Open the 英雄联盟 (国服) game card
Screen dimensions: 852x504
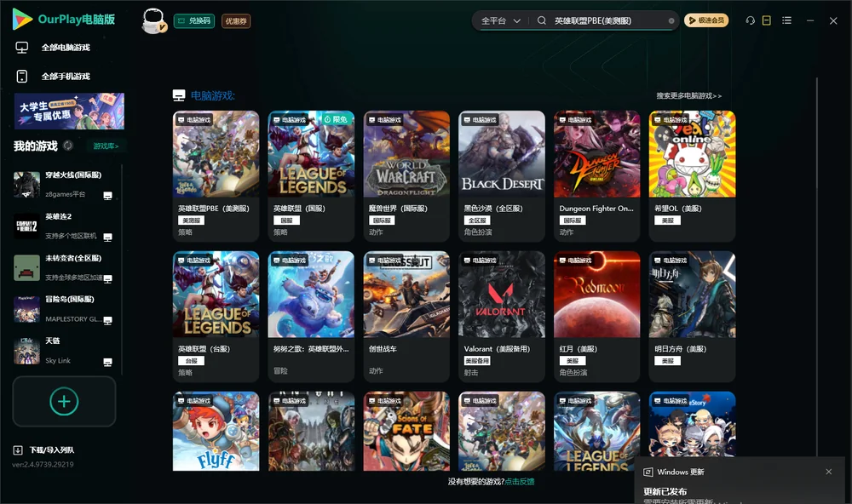(311, 176)
